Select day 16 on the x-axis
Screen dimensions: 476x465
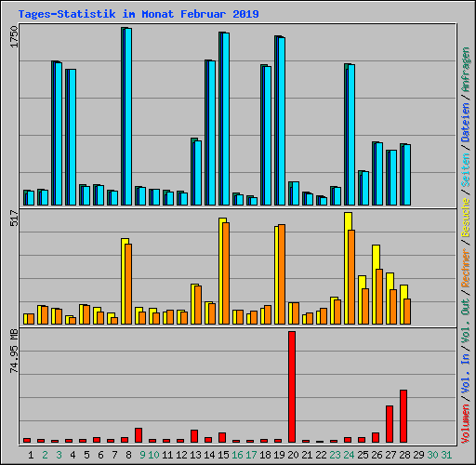click(x=237, y=455)
